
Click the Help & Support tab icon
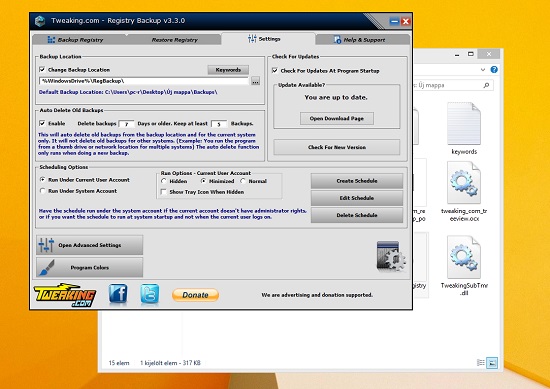point(337,40)
